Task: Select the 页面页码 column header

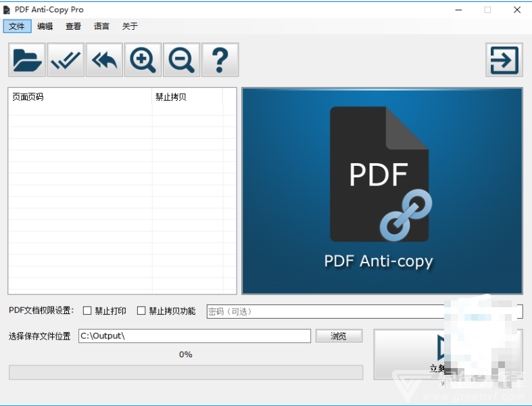Action: point(80,97)
